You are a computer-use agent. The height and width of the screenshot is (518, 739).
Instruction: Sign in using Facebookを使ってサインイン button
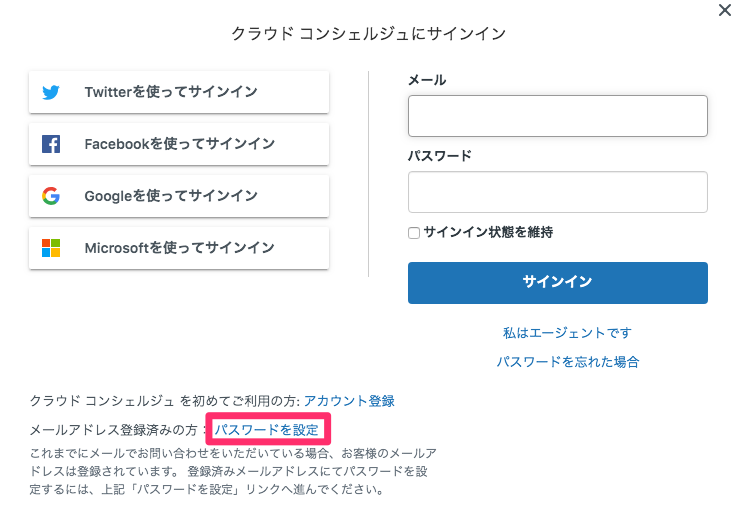[x=179, y=144]
